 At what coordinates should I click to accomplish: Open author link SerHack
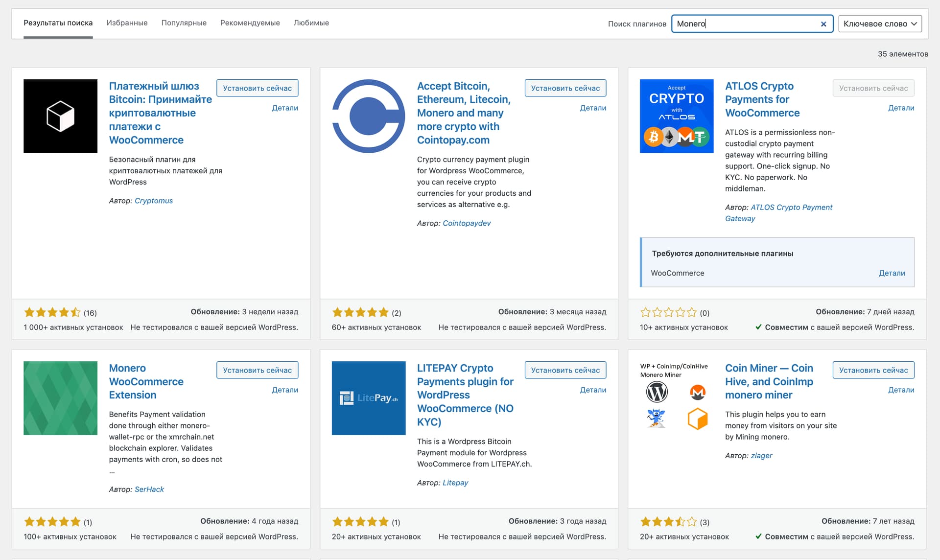click(x=149, y=489)
